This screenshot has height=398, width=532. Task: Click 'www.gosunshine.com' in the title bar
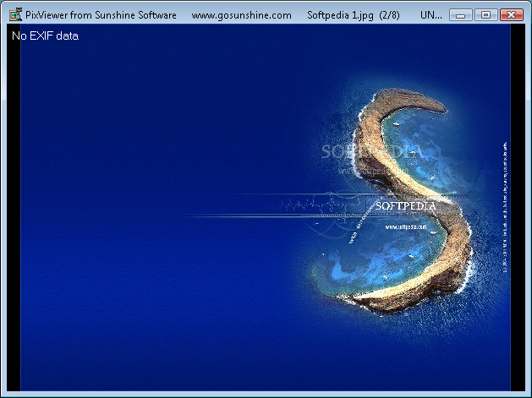click(241, 15)
